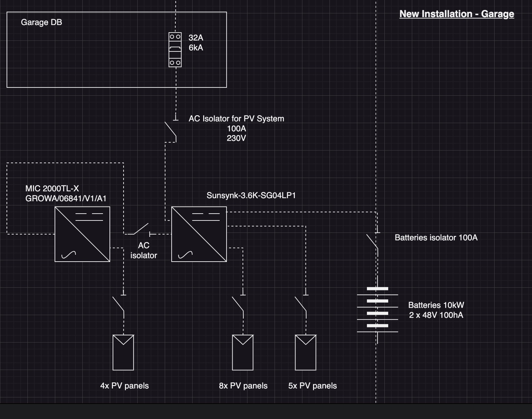Select the 4x PV panels symbol
Image resolution: width=532 pixels, height=419 pixels.
[x=124, y=353]
